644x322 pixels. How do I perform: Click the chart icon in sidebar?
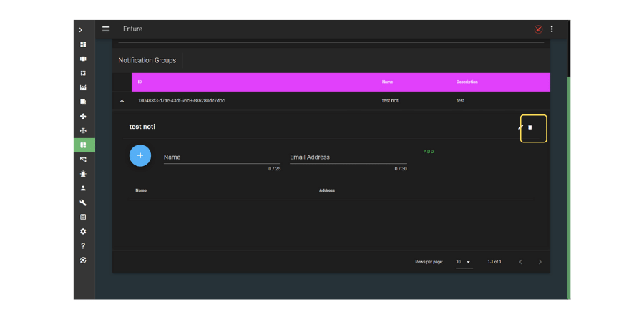click(83, 87)
